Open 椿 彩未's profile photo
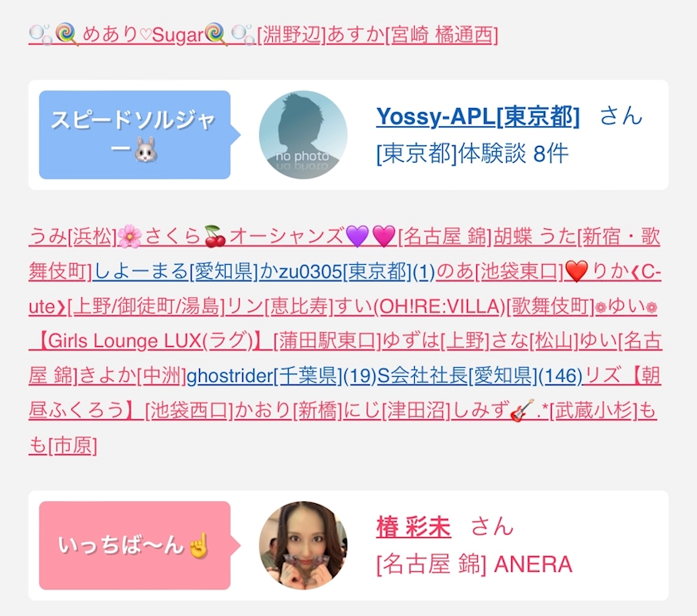Viewport: 697px width, 616px height. click(x=303, y=545)
